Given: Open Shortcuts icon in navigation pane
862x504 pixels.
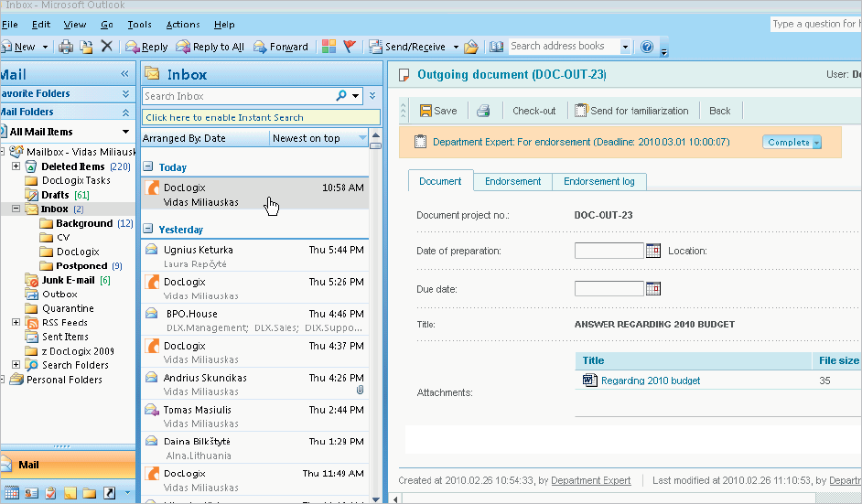Looking at the screenshot, I should pos(110,493).
